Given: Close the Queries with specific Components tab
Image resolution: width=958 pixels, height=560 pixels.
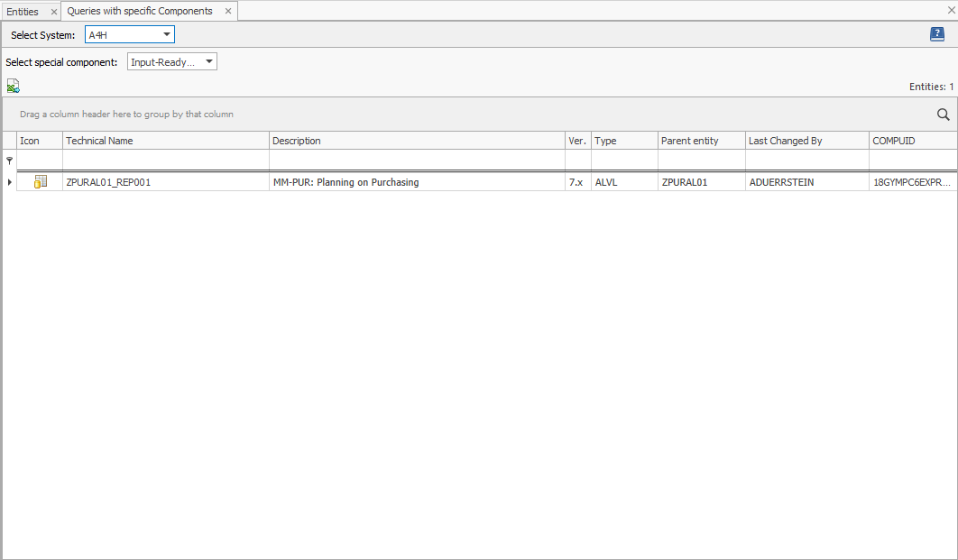Looking at the screenshot, I should point(228,12).
